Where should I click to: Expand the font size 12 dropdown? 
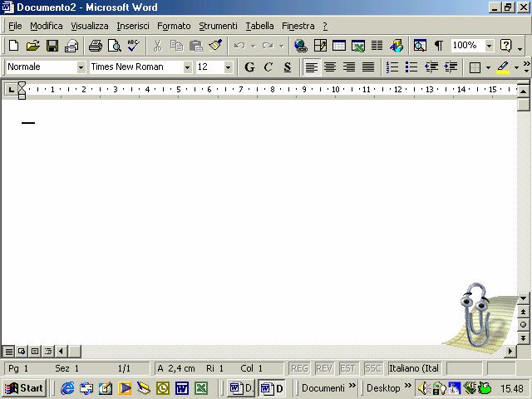pos(229,67)
